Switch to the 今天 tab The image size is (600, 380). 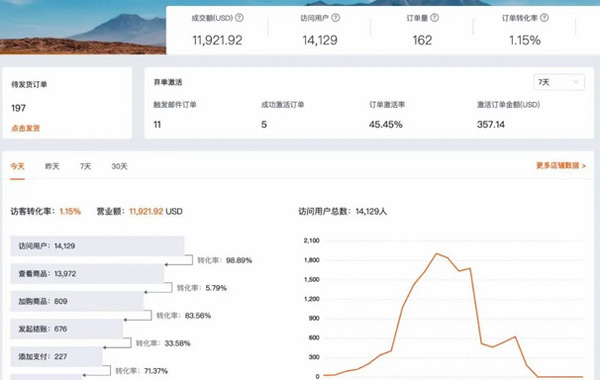(18, 166)
